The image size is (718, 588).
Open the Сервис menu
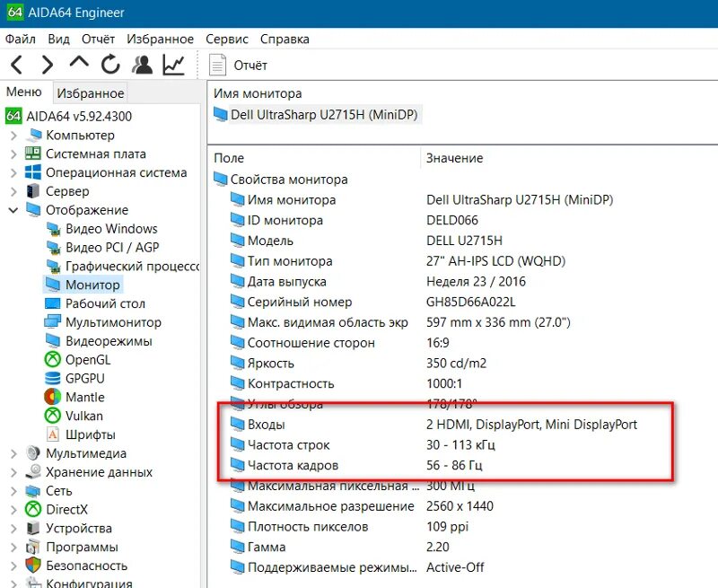coord(227,39)
